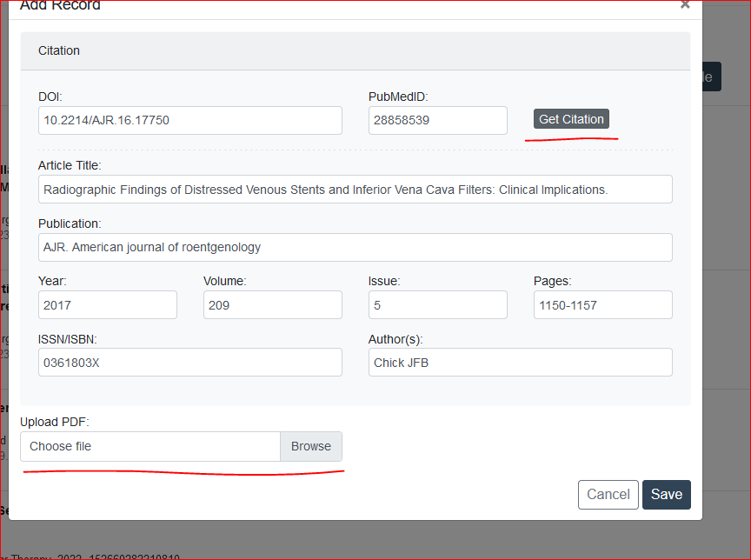The width and height of the screenshot is (751, 560).
Task: Click the ISSN/ISBN label
Action: pyautogui.click(x=68, y=339)
